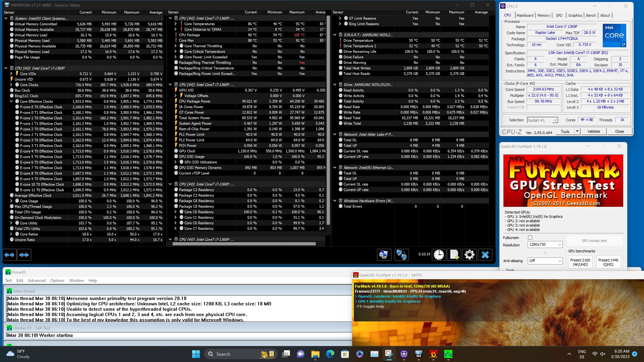
Task: Click the HWiNFO expand columns arrows icon
Action: point(9,255)
